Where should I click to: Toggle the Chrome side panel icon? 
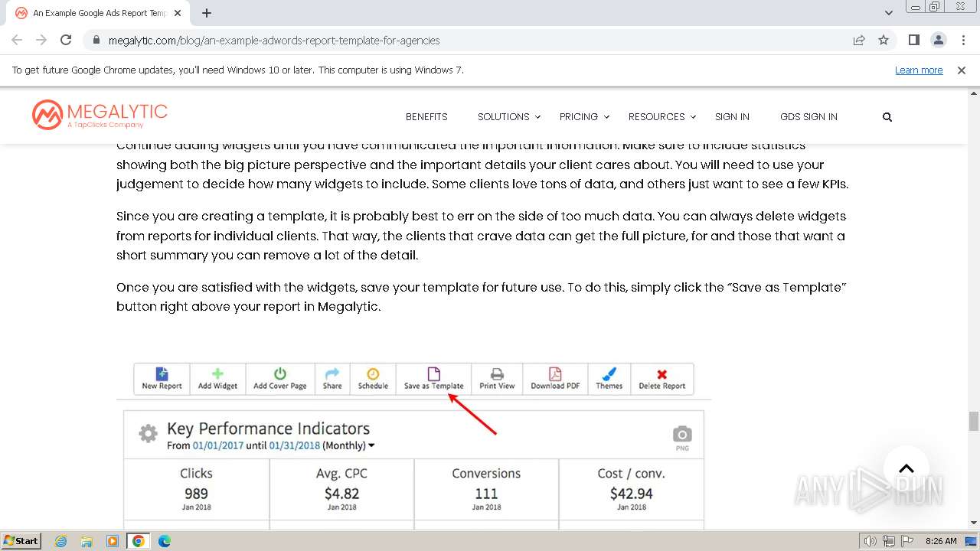point(913,40)
